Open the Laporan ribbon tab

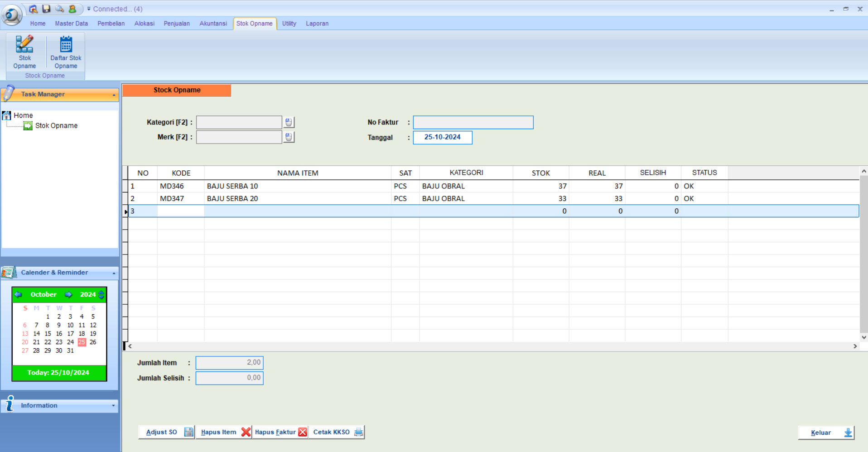coord(317,24)
